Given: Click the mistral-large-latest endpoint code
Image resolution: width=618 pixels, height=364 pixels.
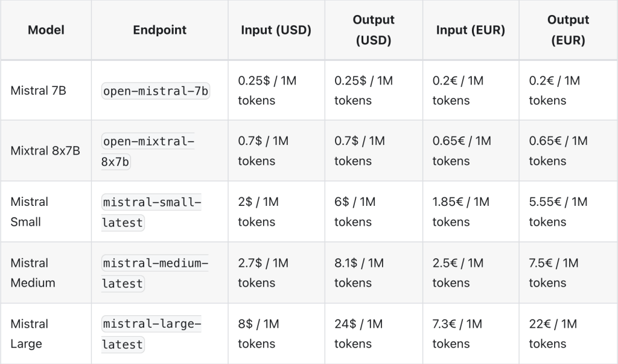Looking at the screenshot, I should coord(151,334).
